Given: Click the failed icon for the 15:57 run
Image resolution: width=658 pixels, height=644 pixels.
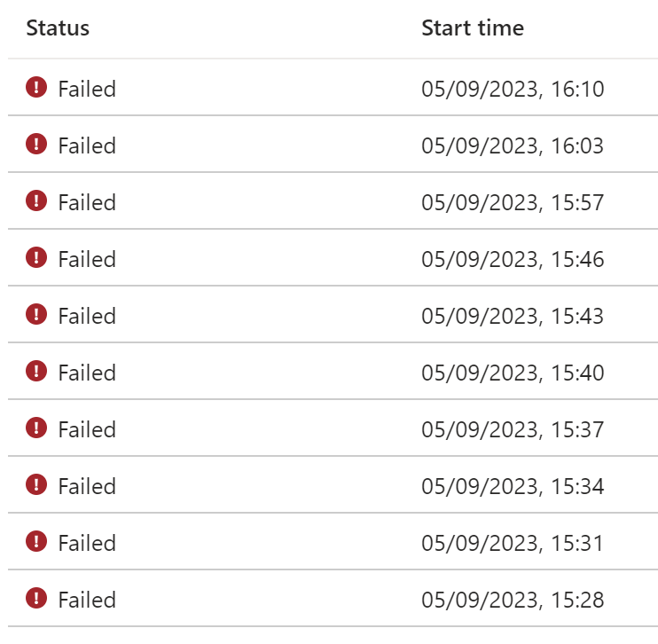Looking at the screenshot, I should coord(36,200).
